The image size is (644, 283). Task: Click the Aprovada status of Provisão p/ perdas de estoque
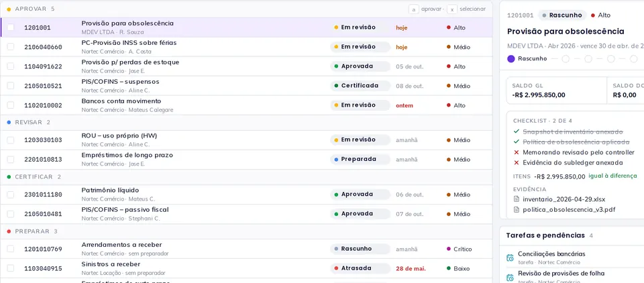[x=360, y=66]
